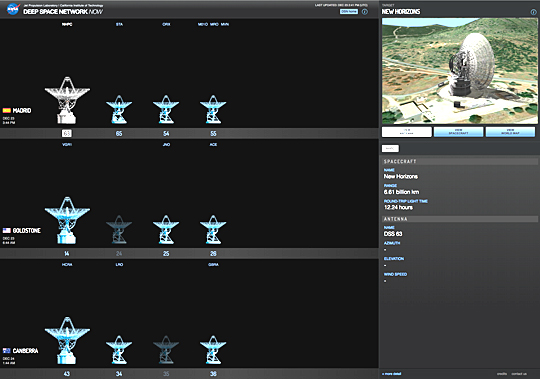Viewport: 540px width, 379px height.
Task: Click the DSN Home button
Action: click(x=349, y=12)
